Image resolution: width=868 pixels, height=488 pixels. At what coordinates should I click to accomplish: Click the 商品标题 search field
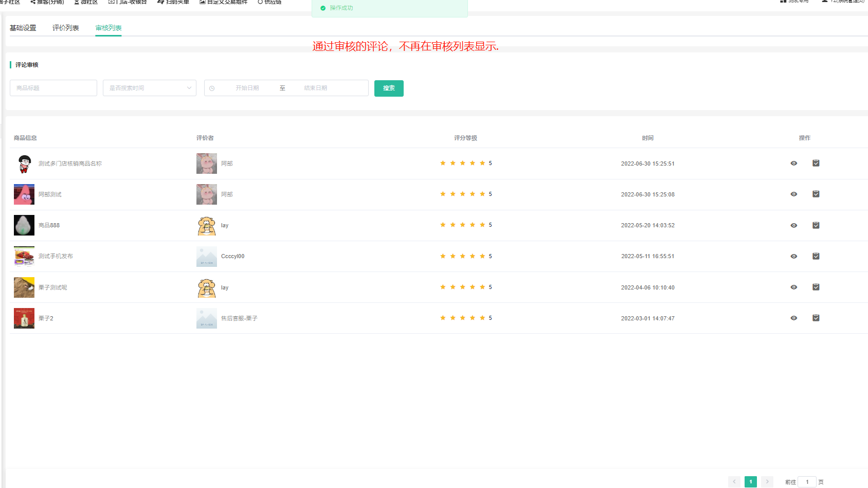tap(53, 88)
